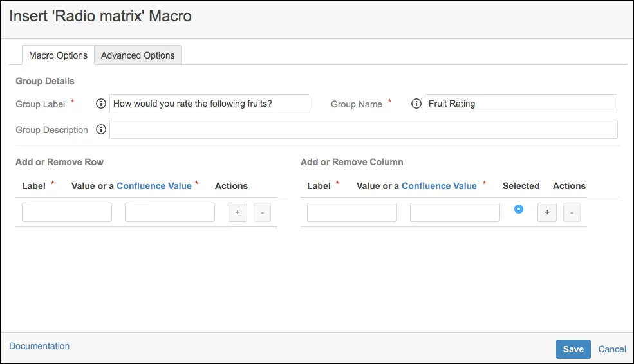
Task: Click the column Label input field
Action: pos(352,212)
